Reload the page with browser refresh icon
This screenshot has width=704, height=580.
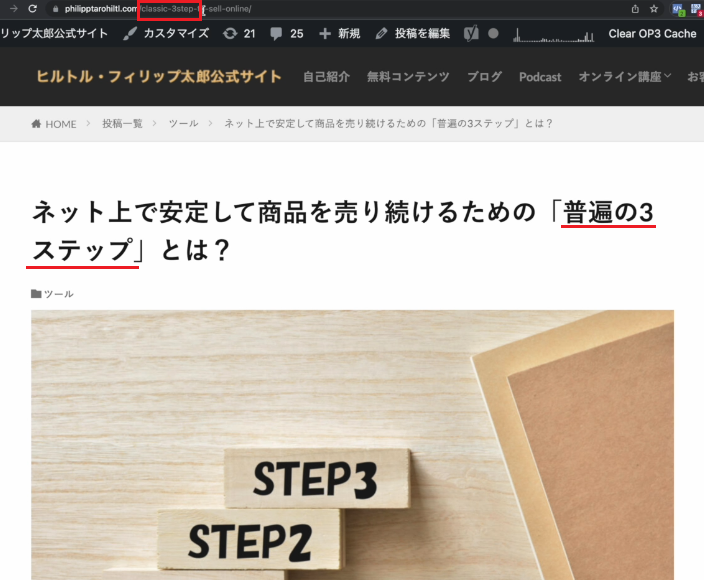click(x=32, y=9)
